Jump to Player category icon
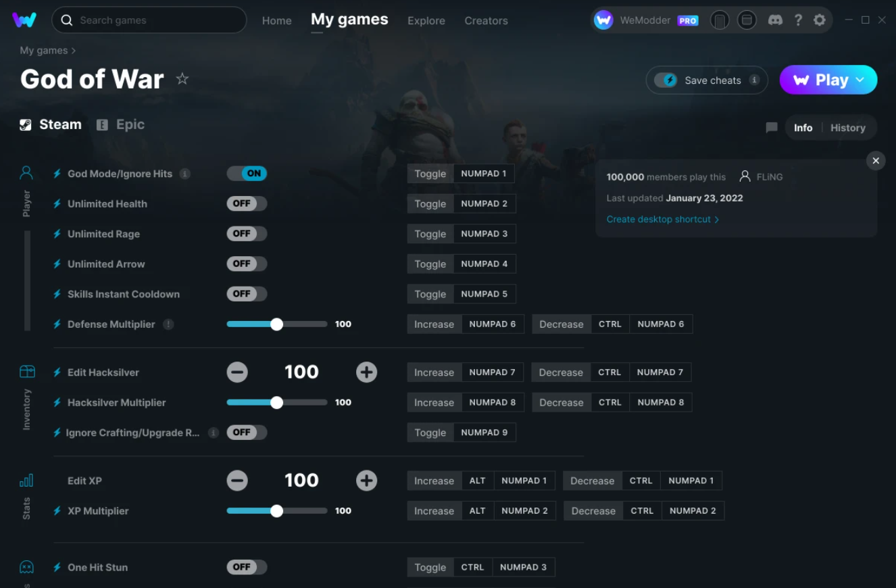The height and width of the screenshot is (588, 896). [26, 173]
